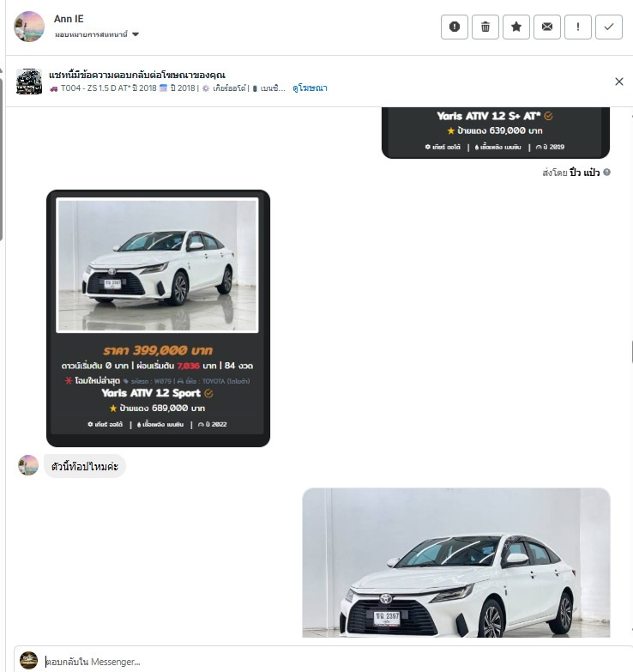The width and height of the screenshot is (633, 672).
Task: Open the Yaris ATIV 1.2 Sport card image
Action: tap(157, 265)
